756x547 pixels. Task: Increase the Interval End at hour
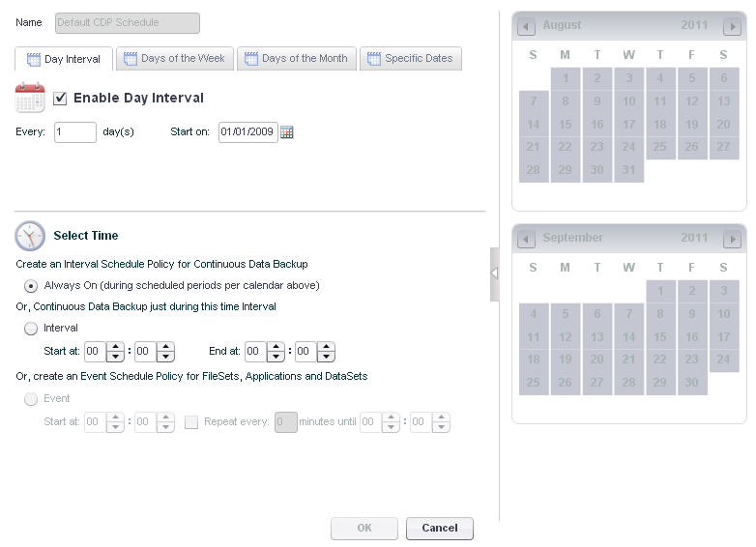pyautogui.click(x=276, y=347)
